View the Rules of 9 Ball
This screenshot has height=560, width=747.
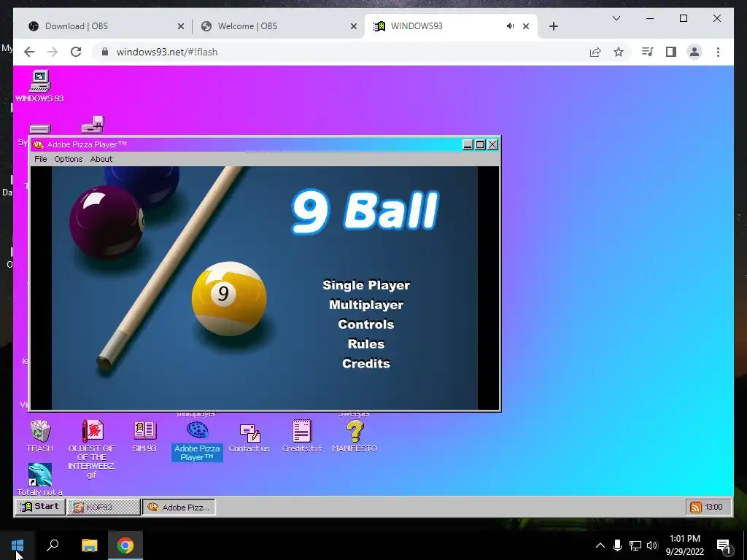coord(366,344)
